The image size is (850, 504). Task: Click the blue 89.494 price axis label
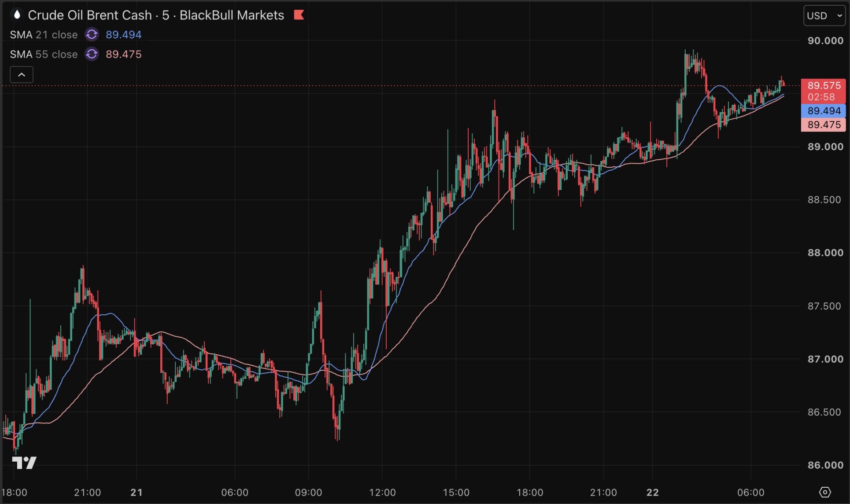tap(824, 111)
